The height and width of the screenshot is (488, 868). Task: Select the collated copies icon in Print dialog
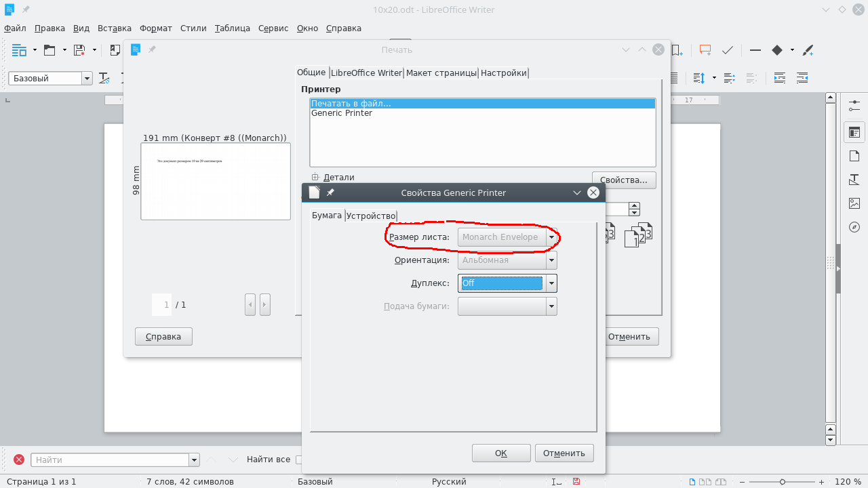pyautogui.click(x=637, y=235)
